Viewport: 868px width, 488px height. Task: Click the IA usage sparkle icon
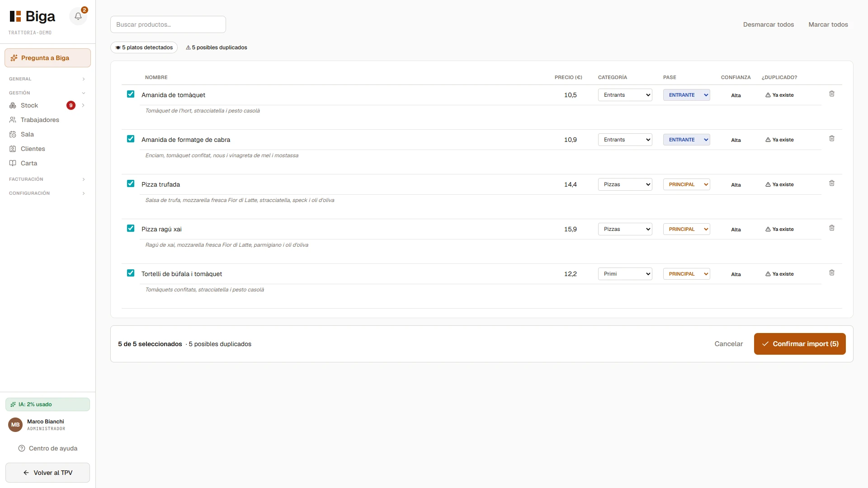coord(13,404)
